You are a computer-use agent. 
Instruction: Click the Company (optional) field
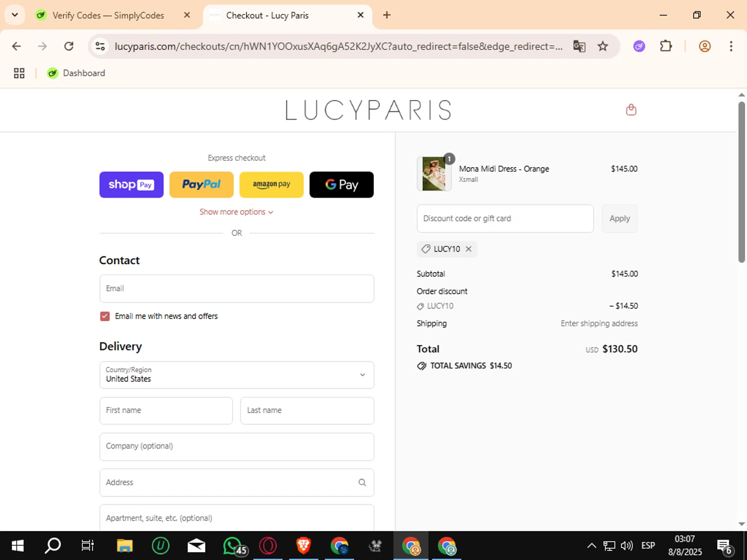coord(237,447)
